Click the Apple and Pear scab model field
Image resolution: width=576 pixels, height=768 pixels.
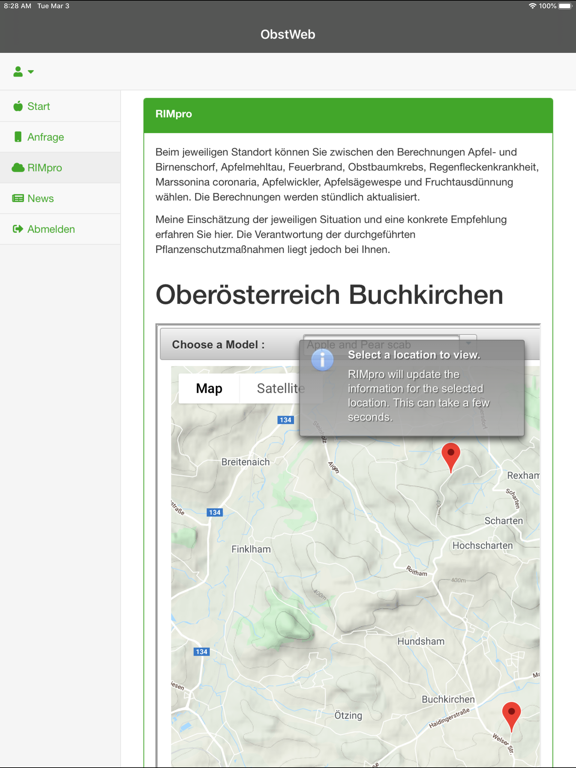coord(381,344)
